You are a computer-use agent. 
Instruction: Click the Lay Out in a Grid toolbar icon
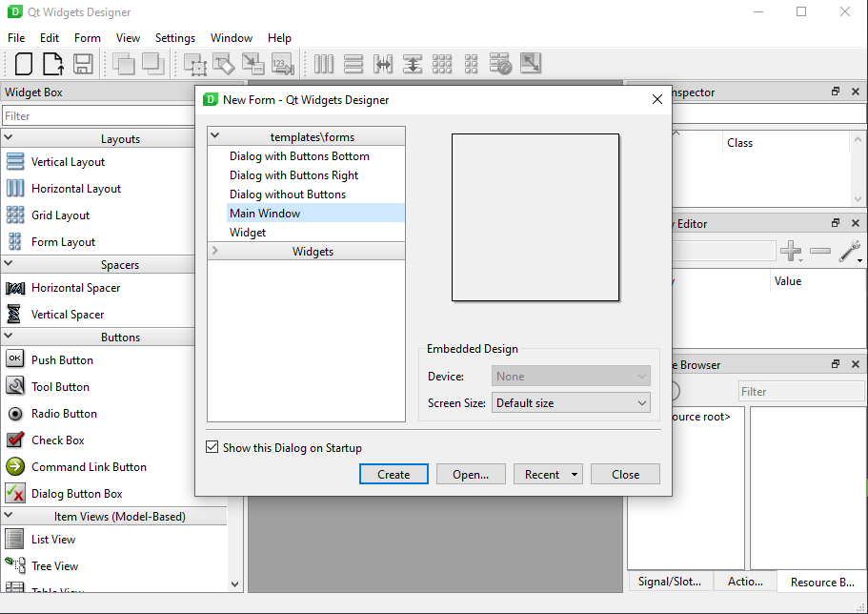[x=442, y=64]
